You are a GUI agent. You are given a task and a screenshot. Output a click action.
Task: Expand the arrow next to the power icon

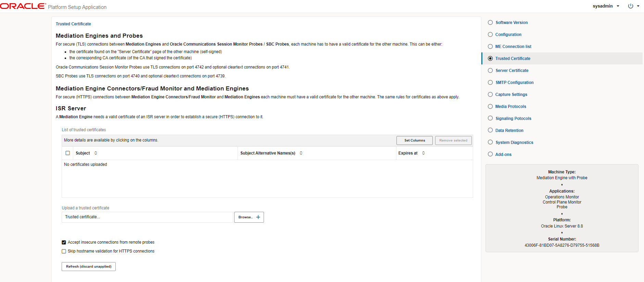click(638, 6)
